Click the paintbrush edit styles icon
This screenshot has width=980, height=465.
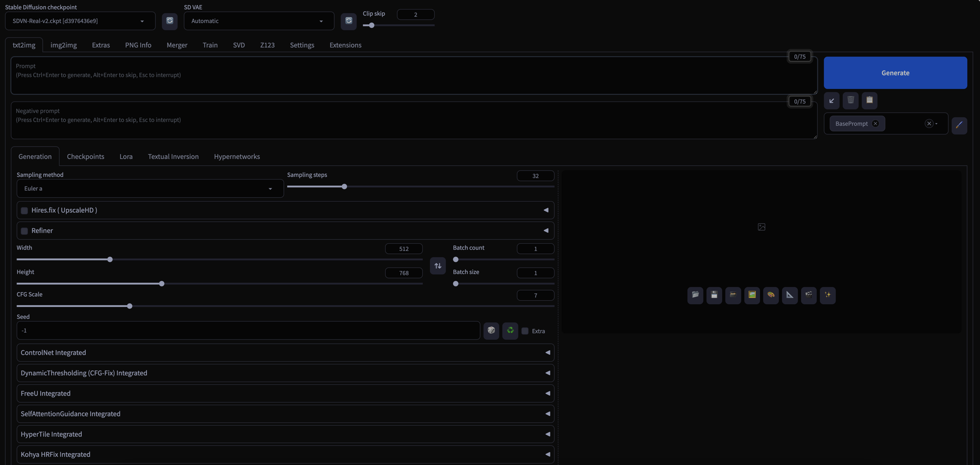tap(959, 125)
